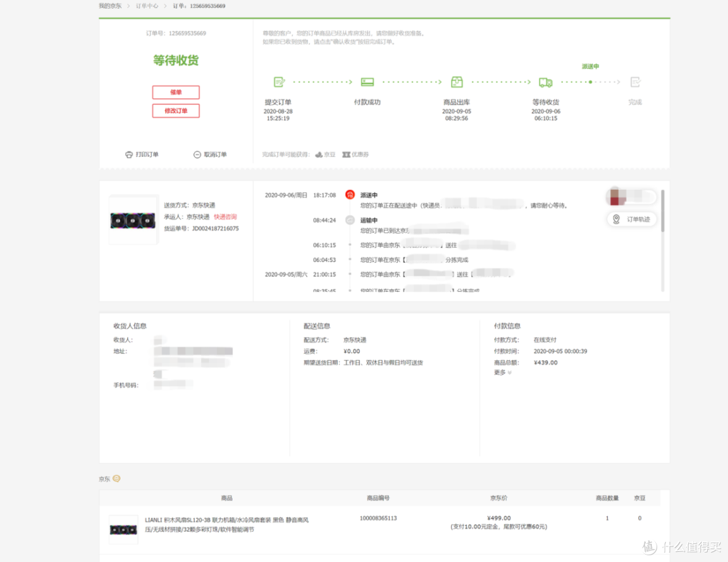The width and height of the screenshot is (728, 562).
Task: Click the product thumbnail in order table
Action: tap(123, 530)
